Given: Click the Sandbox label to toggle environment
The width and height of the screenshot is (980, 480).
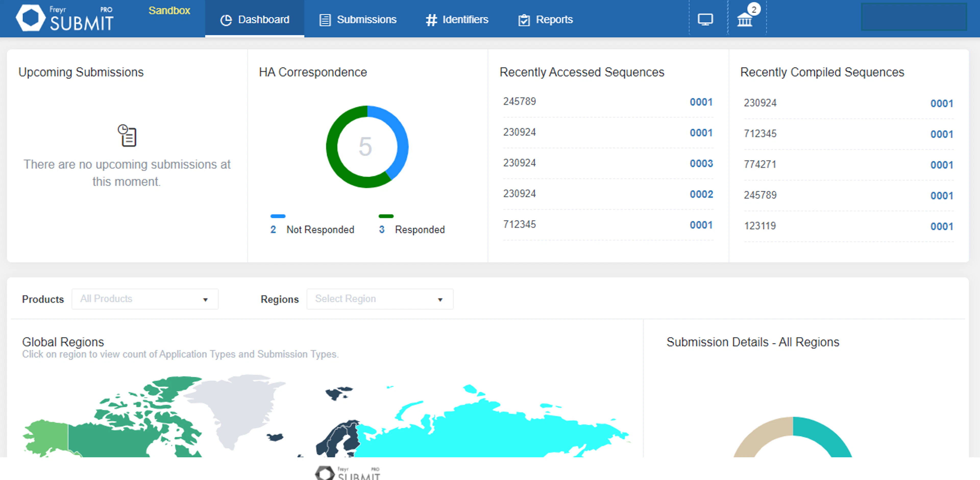Looking at the screenshot, I should click(x=169, y=11).
